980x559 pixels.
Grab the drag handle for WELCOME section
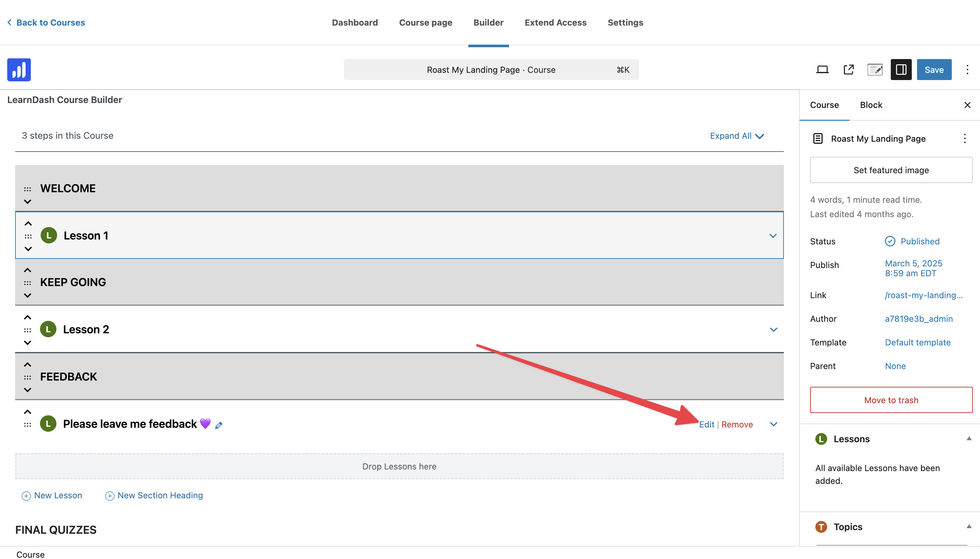28,189
